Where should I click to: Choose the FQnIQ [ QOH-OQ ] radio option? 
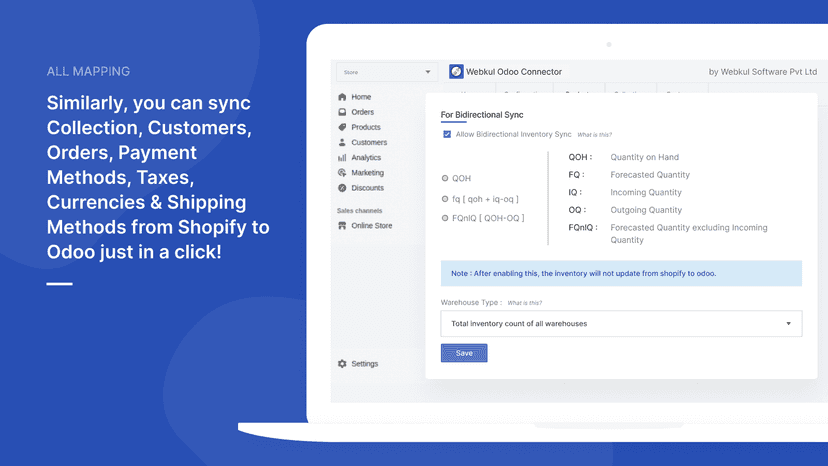[x=445, y=218]
